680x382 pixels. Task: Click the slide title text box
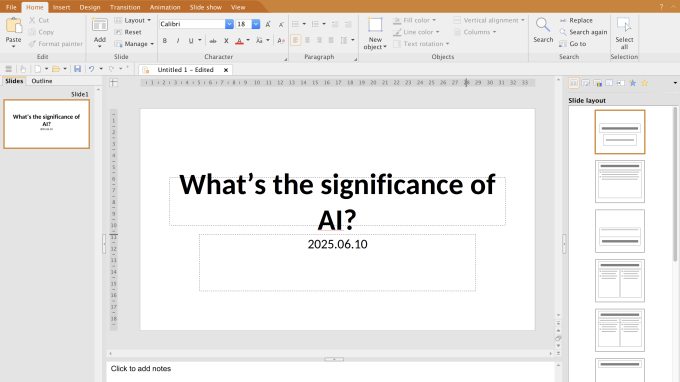[337, 201]
